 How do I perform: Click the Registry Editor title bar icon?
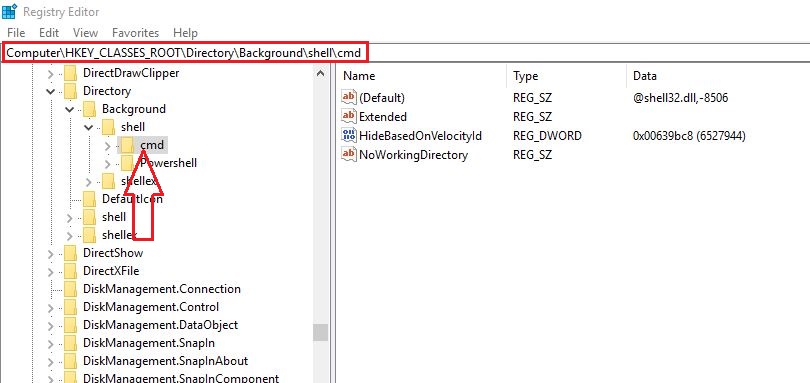9,11
